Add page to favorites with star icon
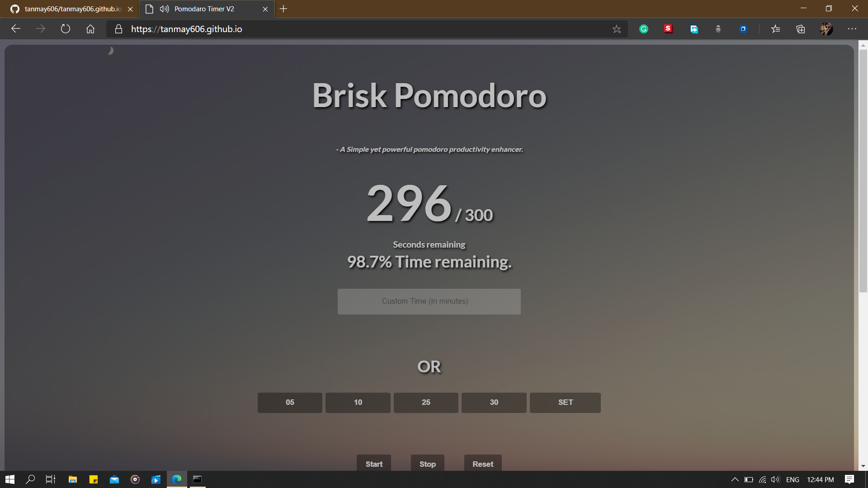The height and width of the screenshot is (488, 868). point(617,29)
